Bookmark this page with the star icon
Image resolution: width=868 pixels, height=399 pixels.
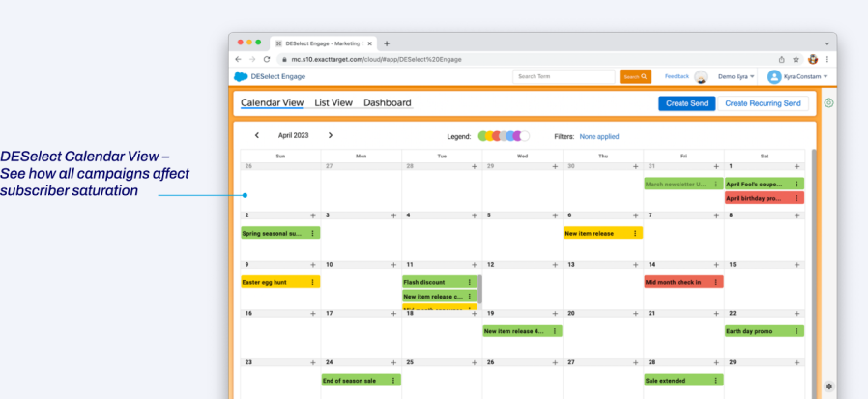[x=796, y=59]
